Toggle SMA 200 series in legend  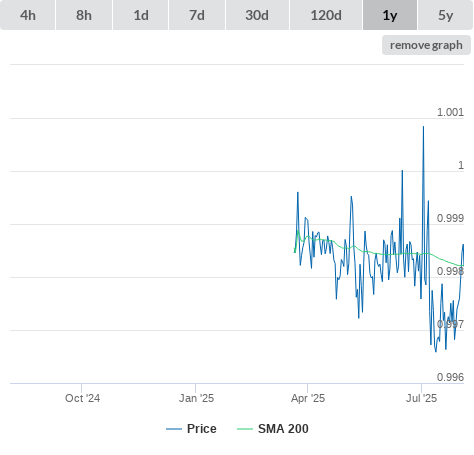(x=283, y=429)
